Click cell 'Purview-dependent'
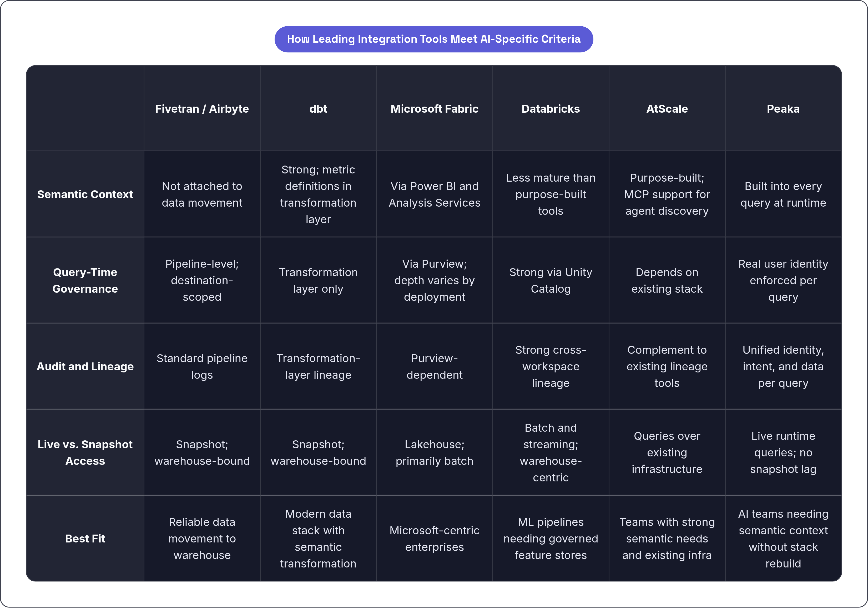 (x=434, y=366)
